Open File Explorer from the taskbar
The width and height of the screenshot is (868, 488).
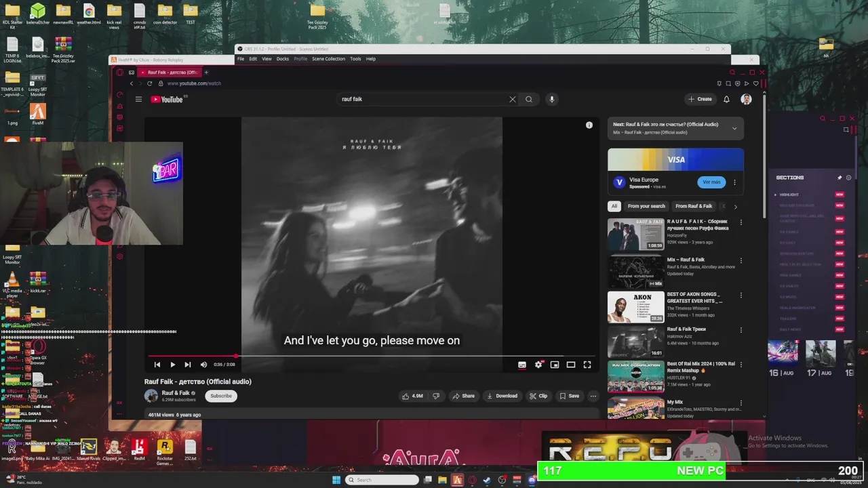(x=442, y=480)
